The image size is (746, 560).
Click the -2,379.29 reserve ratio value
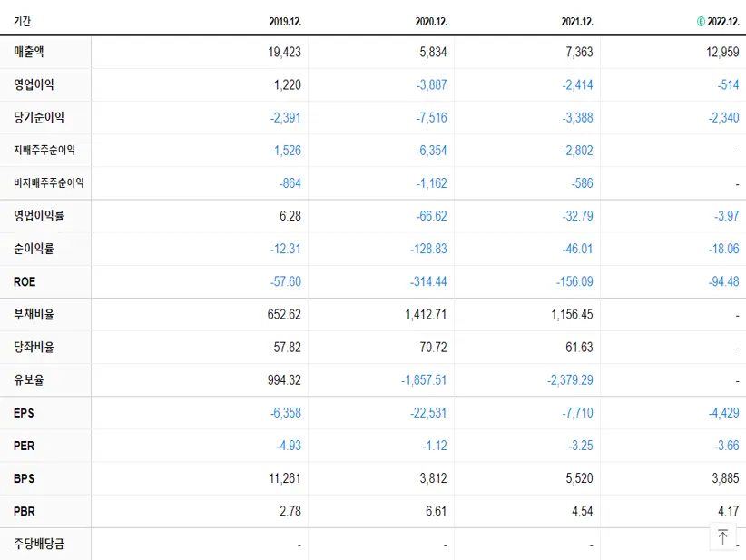[570, 380]
